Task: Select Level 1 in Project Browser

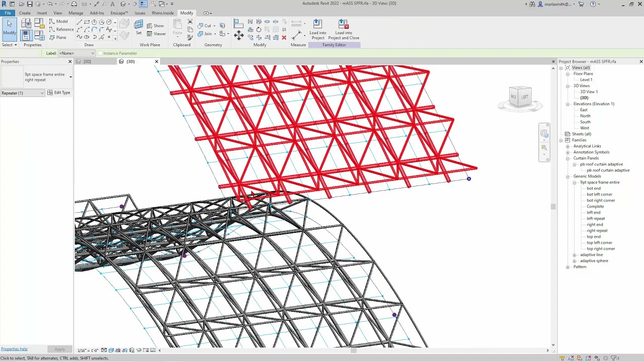Action: pos(586,80)
